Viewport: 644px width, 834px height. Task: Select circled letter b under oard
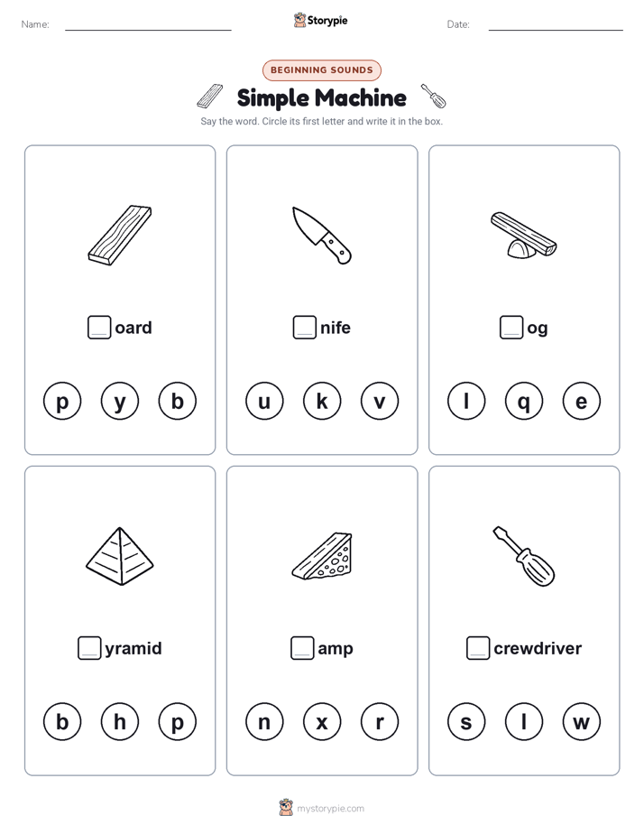click(x=178, y=401)
